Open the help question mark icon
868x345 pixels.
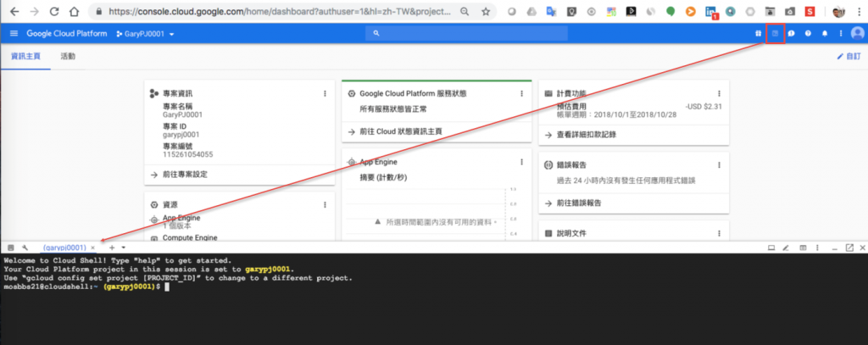808,34
